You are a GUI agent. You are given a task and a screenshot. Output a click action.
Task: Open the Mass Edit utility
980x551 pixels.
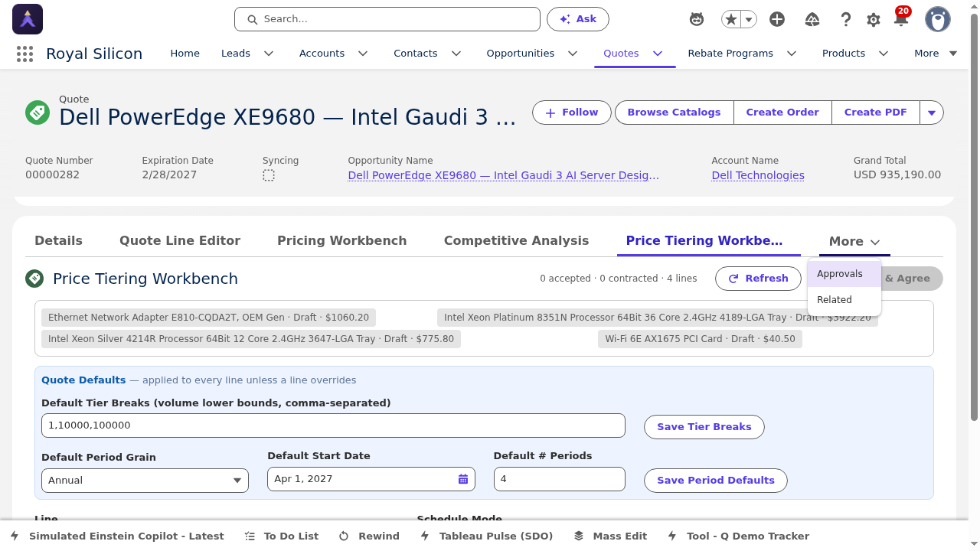[610, 536]
